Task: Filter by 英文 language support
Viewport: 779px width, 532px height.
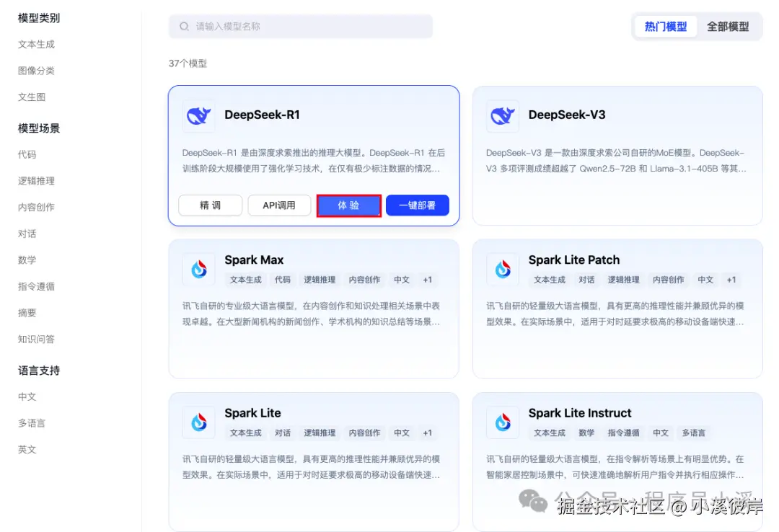Action: [x=27, y=450]
